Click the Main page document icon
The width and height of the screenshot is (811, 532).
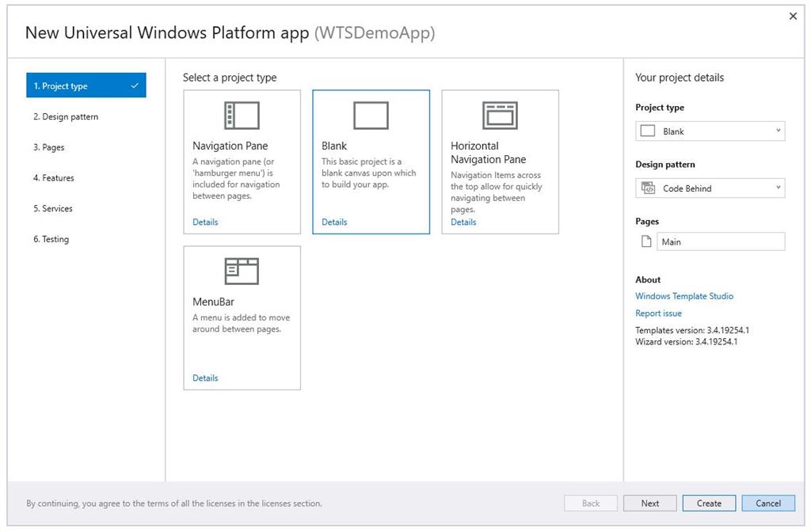(645, 241)
